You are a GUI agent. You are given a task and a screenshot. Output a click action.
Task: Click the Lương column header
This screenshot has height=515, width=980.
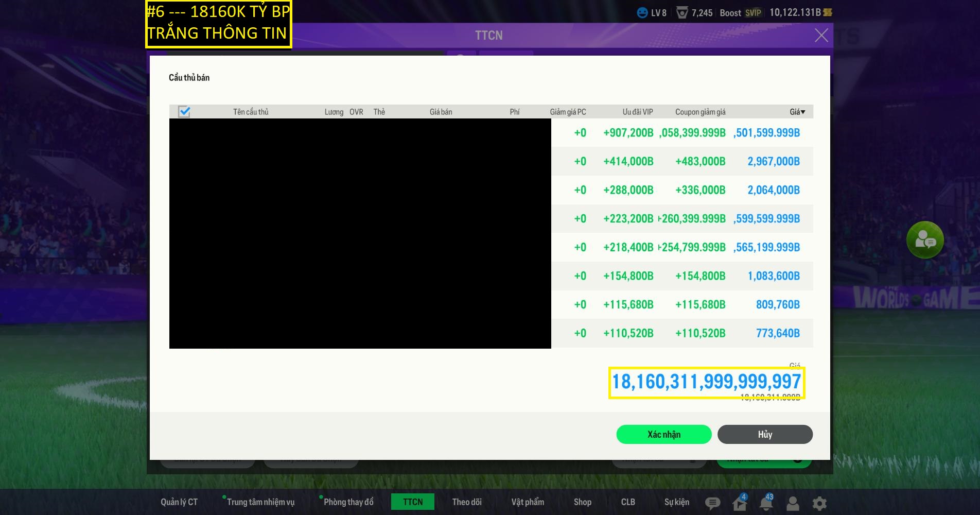point(334,112)
